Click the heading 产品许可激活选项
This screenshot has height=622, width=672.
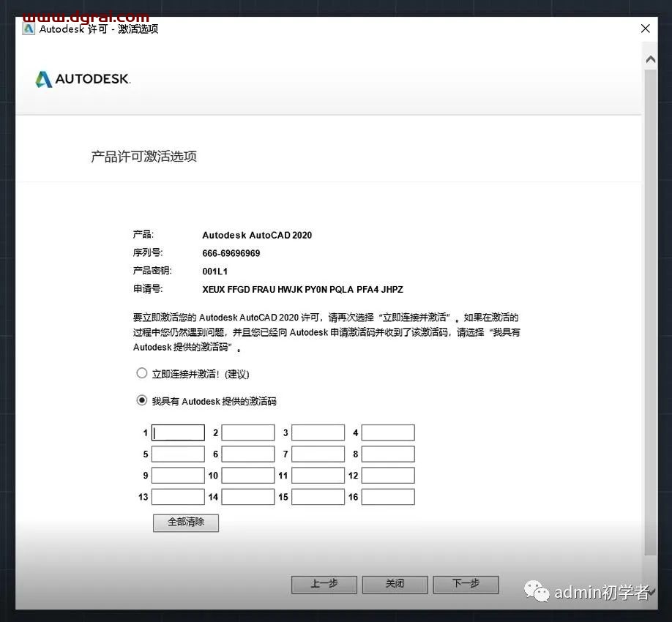[143, 157]
